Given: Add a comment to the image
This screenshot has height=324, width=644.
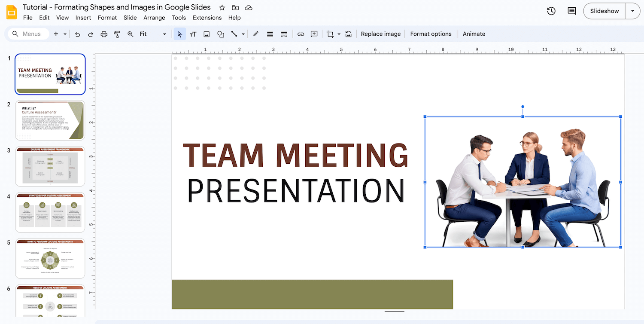Looking at the screenshot, I should (314, 34).
